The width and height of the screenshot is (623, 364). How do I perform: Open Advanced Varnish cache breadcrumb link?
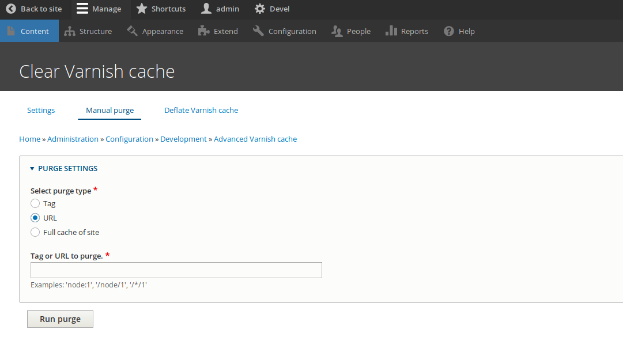(x=255, y=139)
